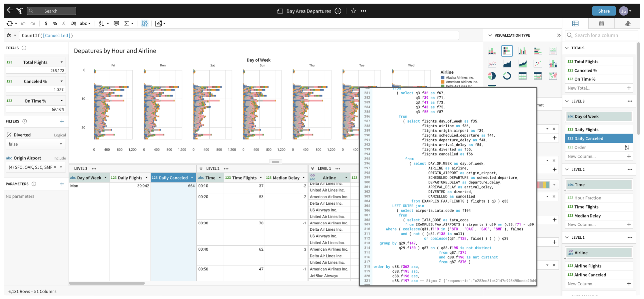Open the comment icon in toolbar

click(116, 23)
